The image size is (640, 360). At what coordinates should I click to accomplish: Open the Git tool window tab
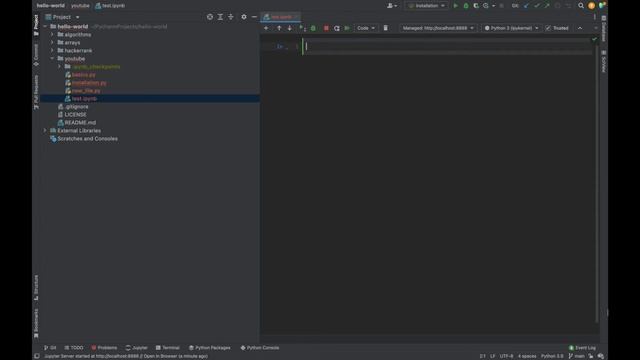(50, 348)
